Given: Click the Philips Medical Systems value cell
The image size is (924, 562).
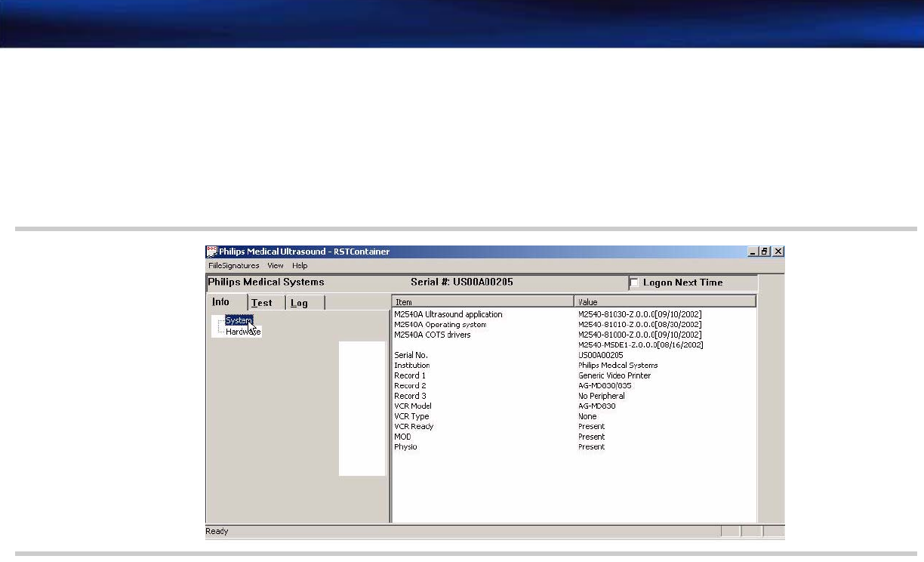Looking at the screenshot, I should [x=618, y=366].
